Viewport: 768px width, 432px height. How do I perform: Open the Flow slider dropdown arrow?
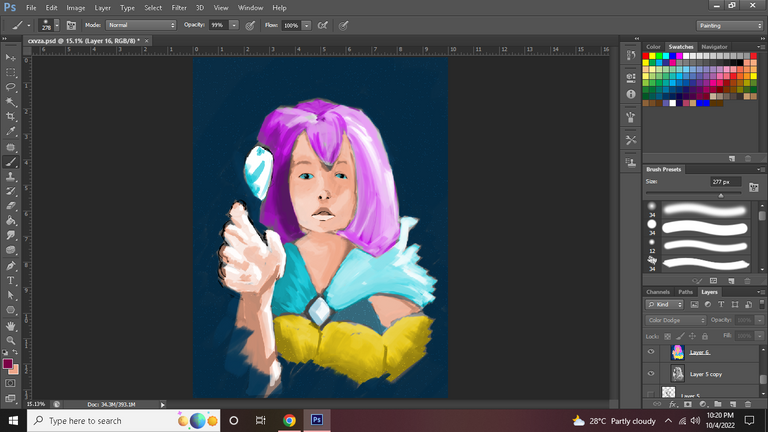click(x=306, y=25)
